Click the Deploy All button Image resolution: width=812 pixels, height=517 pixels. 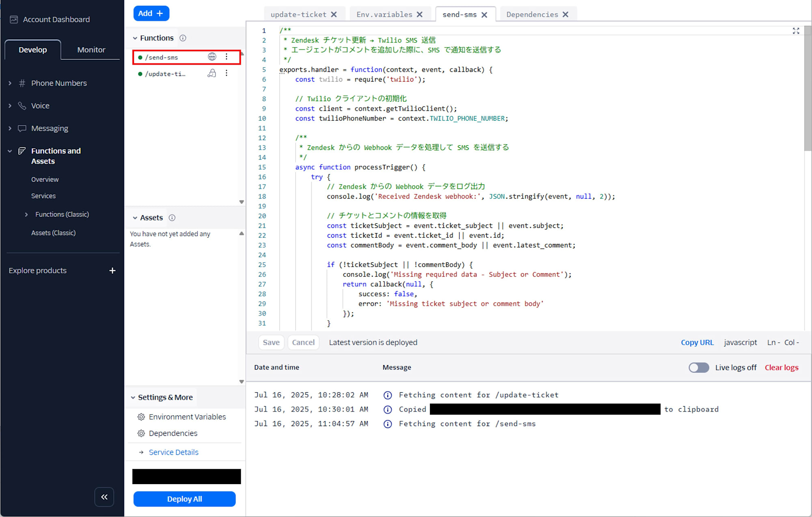[184, 499]
